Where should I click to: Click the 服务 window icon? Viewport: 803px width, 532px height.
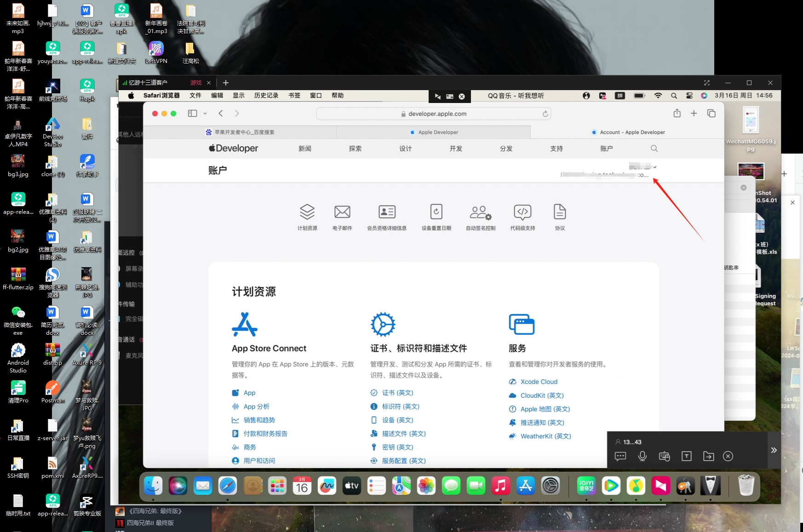(522, 324)
